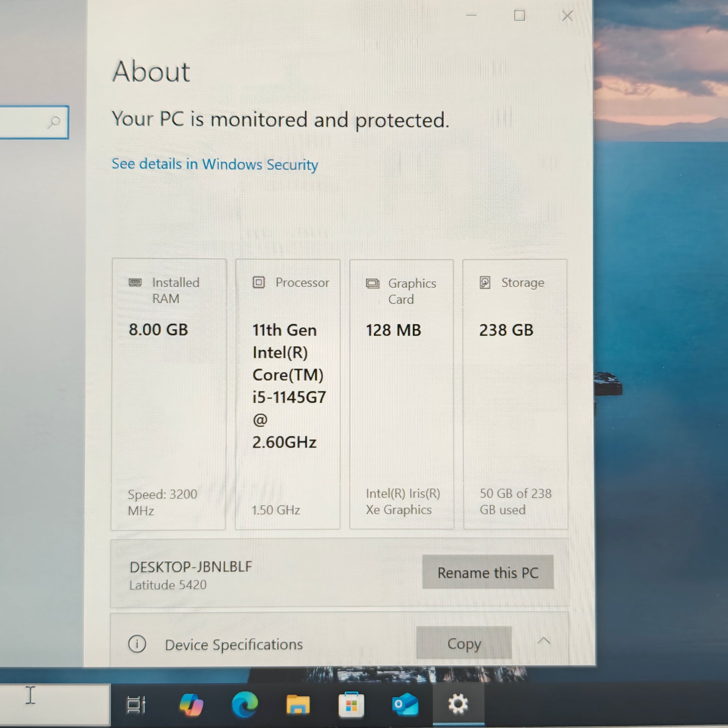
Task: Maximize the Settings window
Action: 519,16
